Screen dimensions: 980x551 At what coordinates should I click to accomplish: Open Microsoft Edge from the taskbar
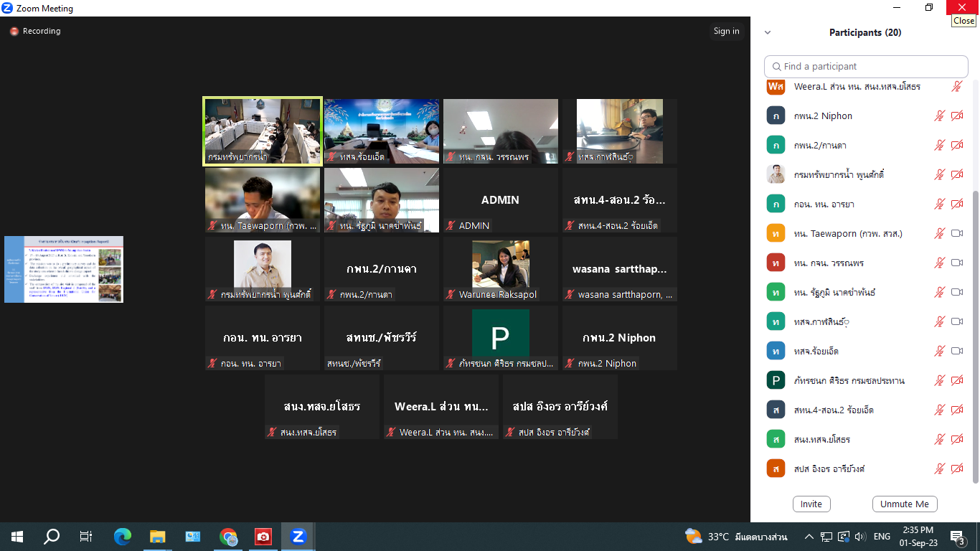123,537
